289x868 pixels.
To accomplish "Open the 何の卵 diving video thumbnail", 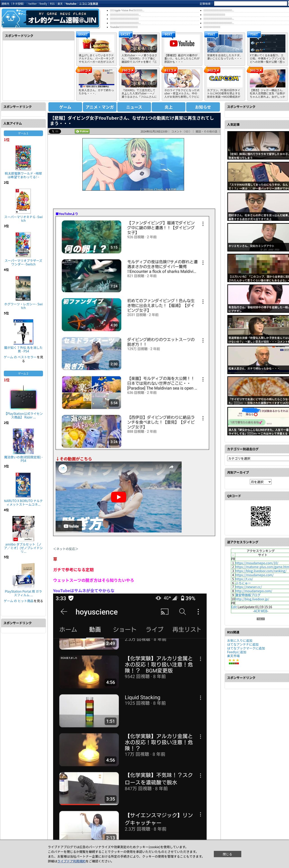I will (x=92, y=237).
